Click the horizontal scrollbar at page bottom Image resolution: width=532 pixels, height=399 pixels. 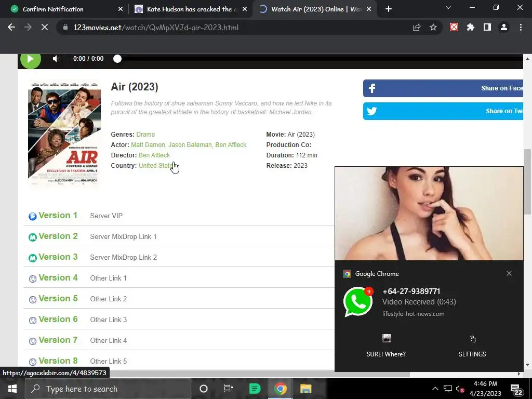click(x=259, y=374)
